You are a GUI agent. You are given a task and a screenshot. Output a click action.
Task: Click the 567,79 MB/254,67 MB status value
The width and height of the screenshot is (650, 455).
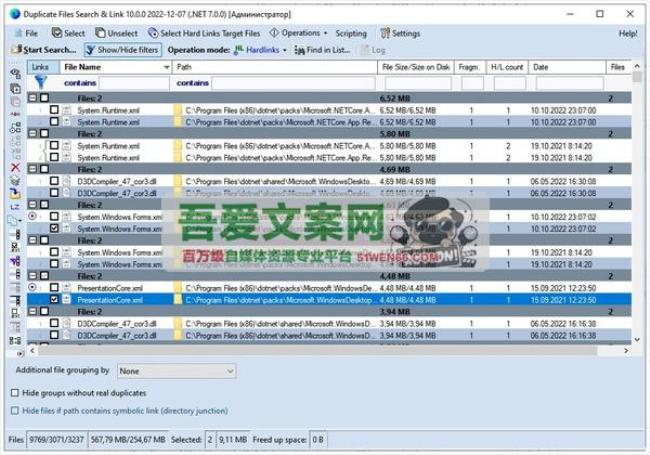tap(128, 440)
